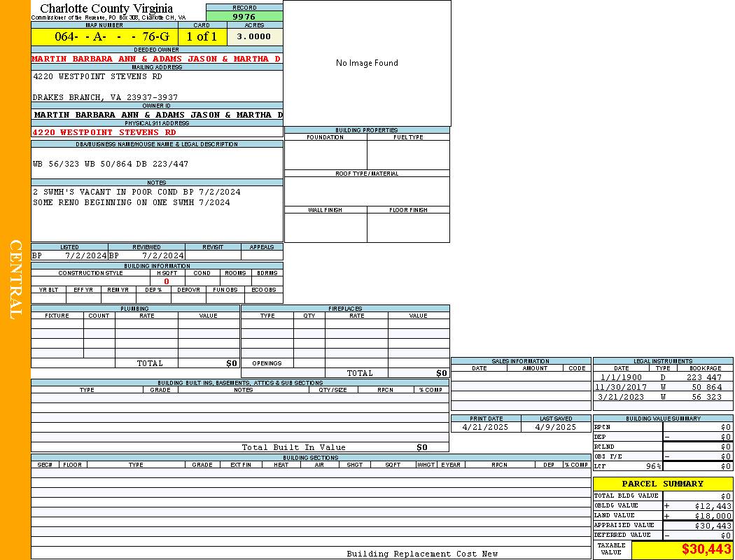The width and height of the screenshot is (735, 560).
Task: Click the Card 1 of 1 indicator
Action: click(x=202, y=37)
